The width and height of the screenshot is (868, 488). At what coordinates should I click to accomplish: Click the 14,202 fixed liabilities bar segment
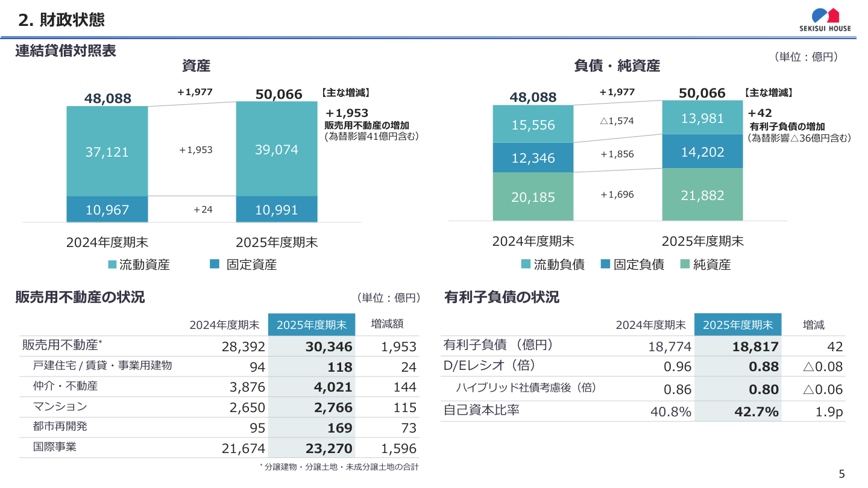click(702, 152)
